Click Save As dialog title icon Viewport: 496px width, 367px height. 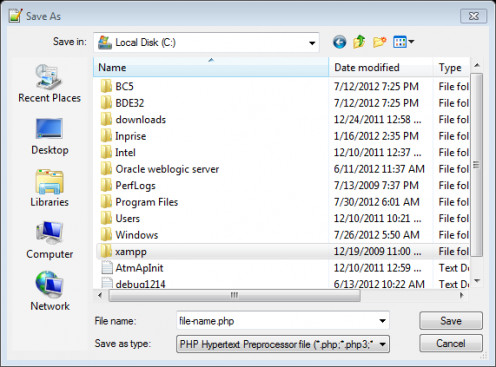tap(16, 16)
